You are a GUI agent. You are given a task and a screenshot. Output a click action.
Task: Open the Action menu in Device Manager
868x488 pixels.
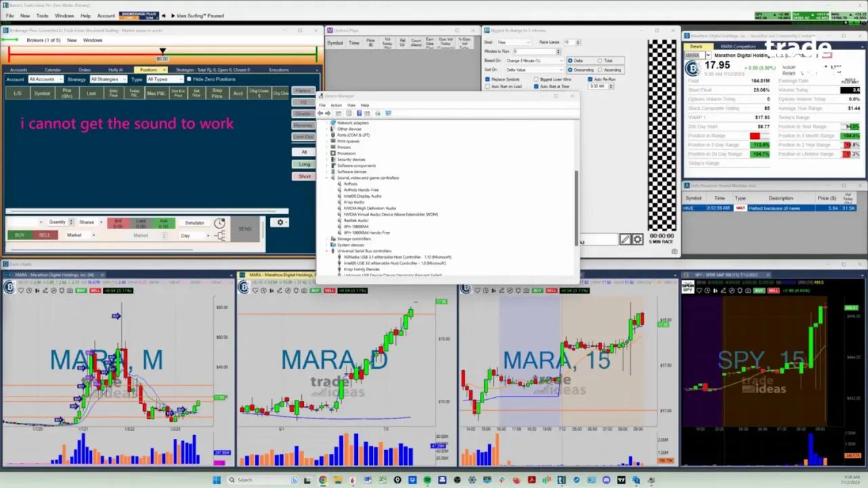pos(336,105)
